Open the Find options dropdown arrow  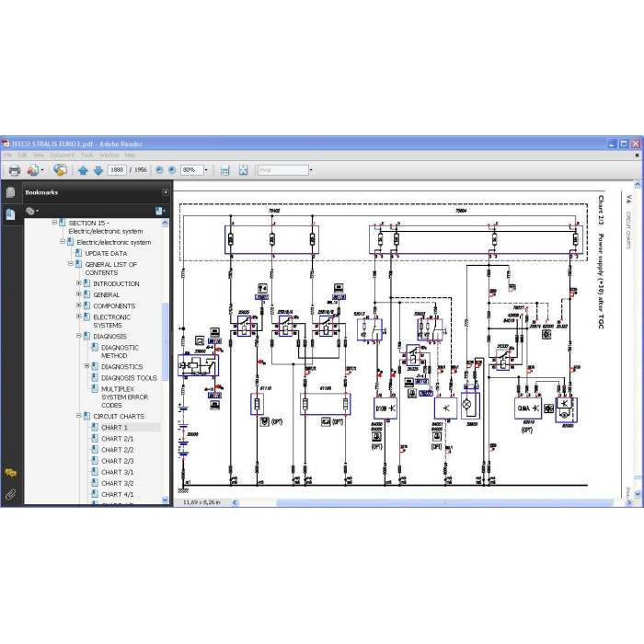click(x=311, y=170)
